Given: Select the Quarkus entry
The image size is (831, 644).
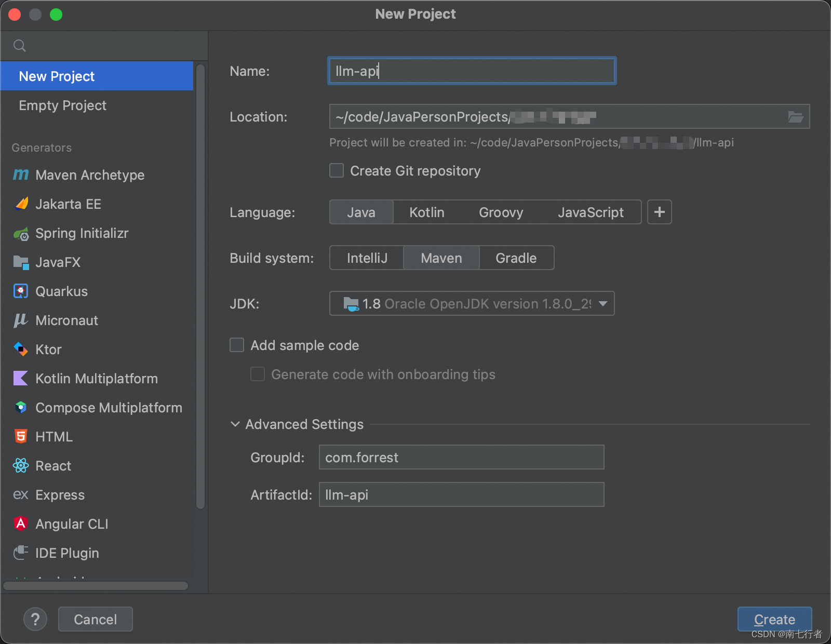Looking at the screenshot, I should 97,291.
